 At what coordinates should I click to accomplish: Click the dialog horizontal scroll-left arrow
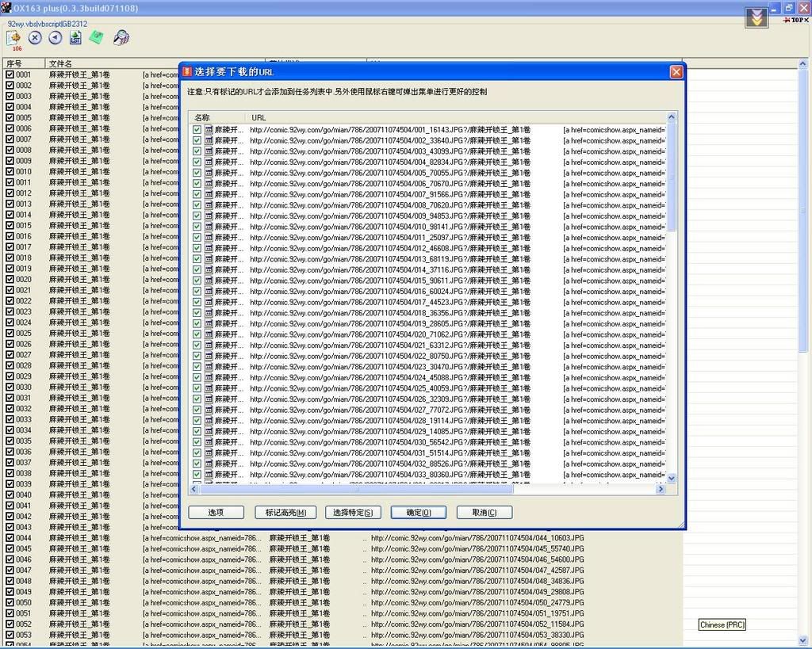coord(194,489)
